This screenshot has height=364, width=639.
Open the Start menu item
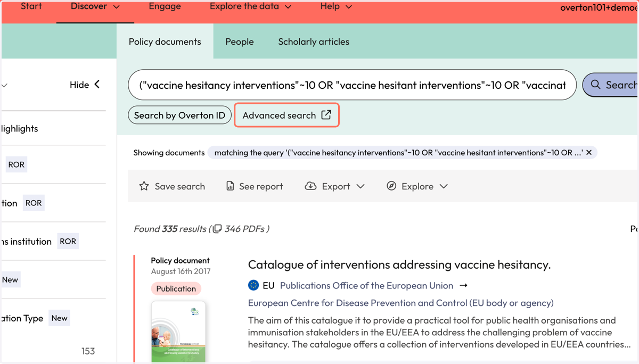pos(31,7)
